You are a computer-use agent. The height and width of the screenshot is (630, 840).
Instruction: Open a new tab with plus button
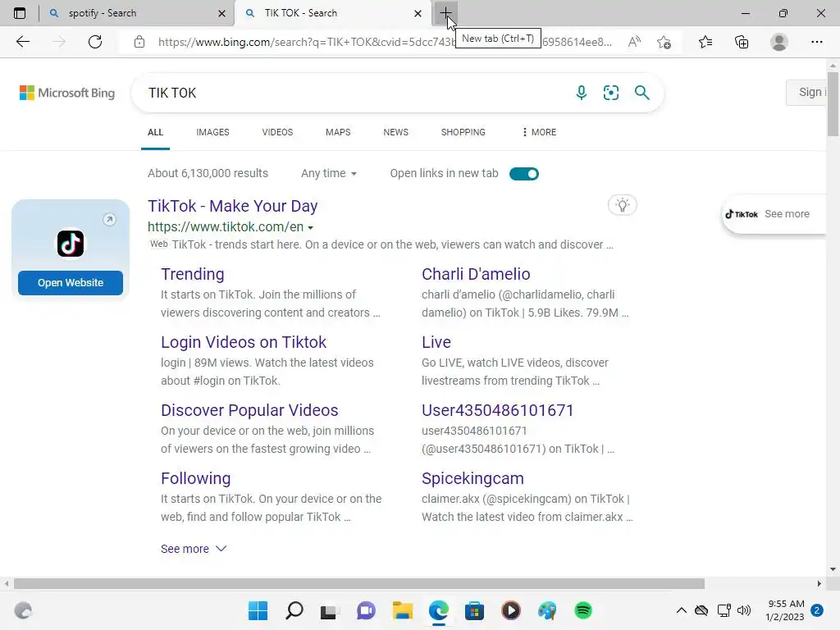click(445, 13)
